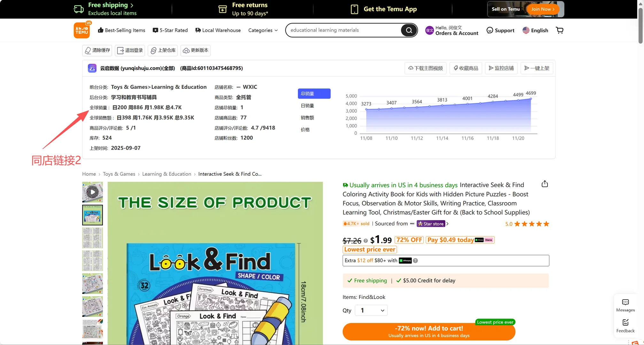Screen dimensions: 644x345
Task: Click the share icon beside title
Action: click(x=545, y=184)
